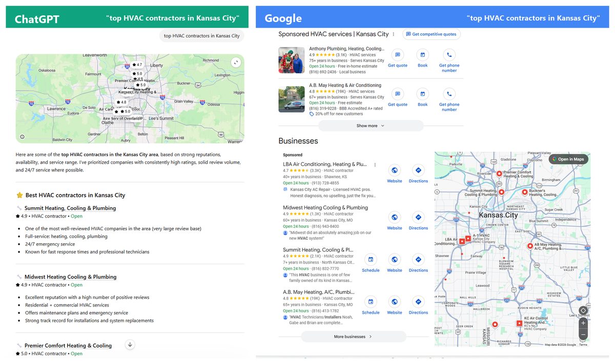The height and width of the screenshot is (364, 615).
Task: Click Terms link on Google map
Action: point(583,345)
